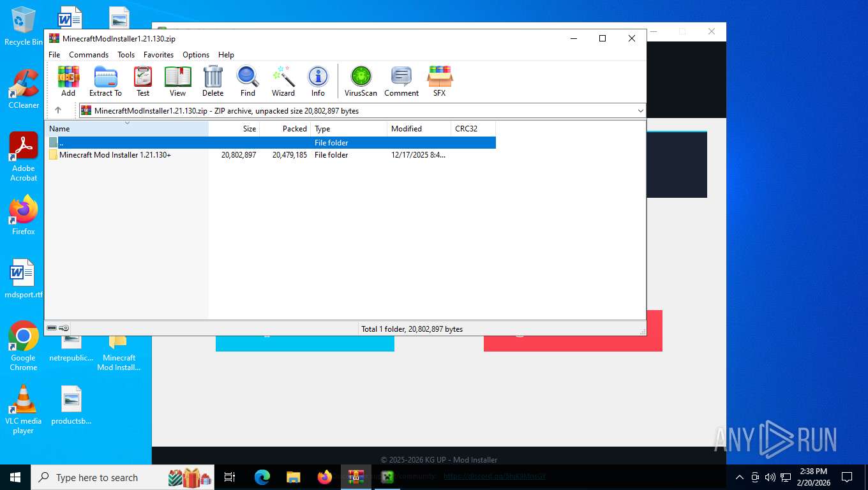Open the Options menu
This screenshot has width=868, height=490.
click(196, 55)
